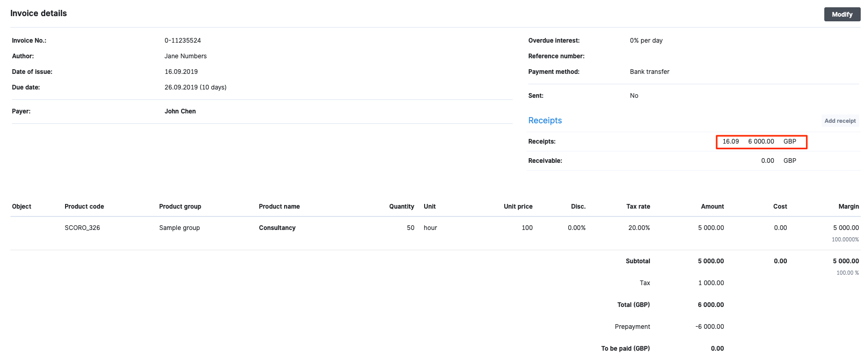868x359 pixels.
Task: Click the receipt date 16.09
Action: pos(730,142)
